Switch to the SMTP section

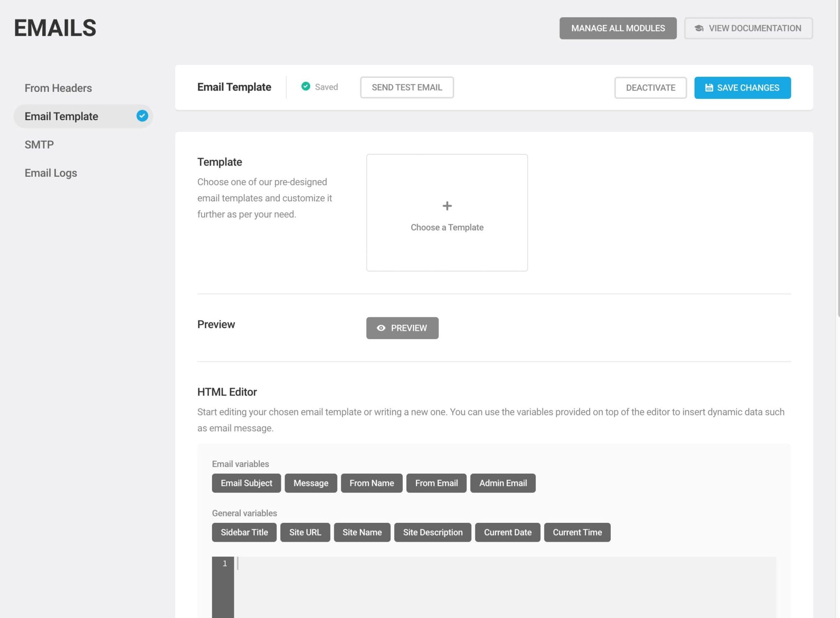39,145
